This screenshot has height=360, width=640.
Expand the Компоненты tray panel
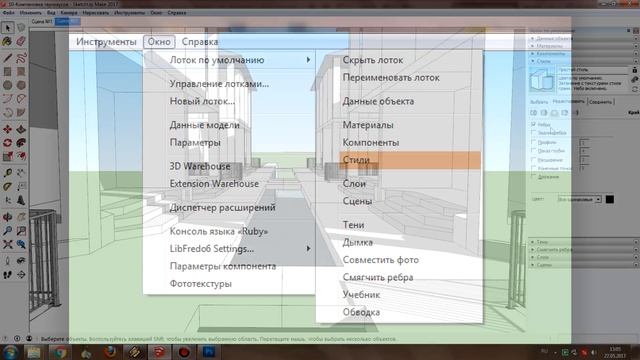click(584, 53)
